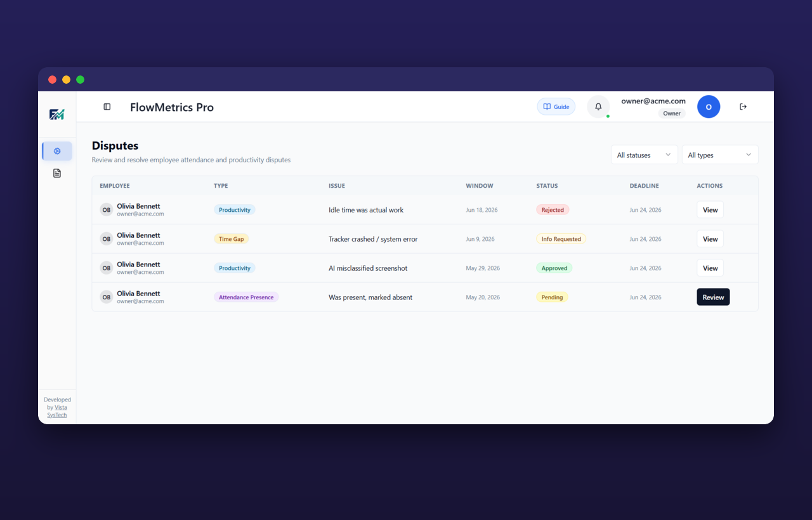Screen dimensions: 812x520
Task: Click Idle time was actual work text
Action: (x=366, y=210)
